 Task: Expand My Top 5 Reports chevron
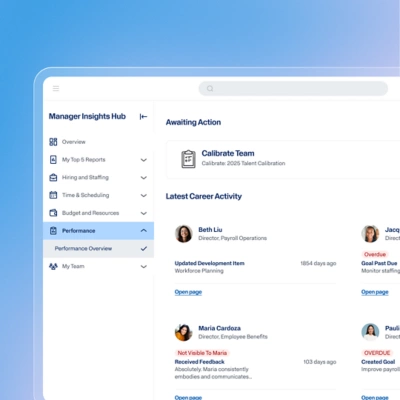pyautogui.click(x=144, y=160)
